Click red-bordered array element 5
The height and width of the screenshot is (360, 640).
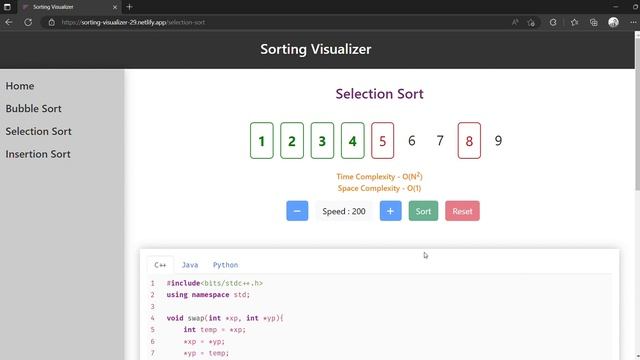click(382, 141)
